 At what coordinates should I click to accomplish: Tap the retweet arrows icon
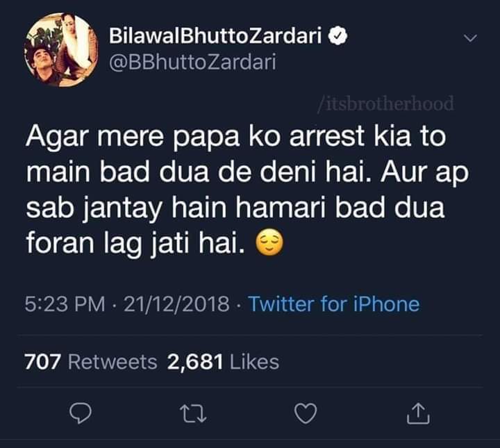pos(193,413)
